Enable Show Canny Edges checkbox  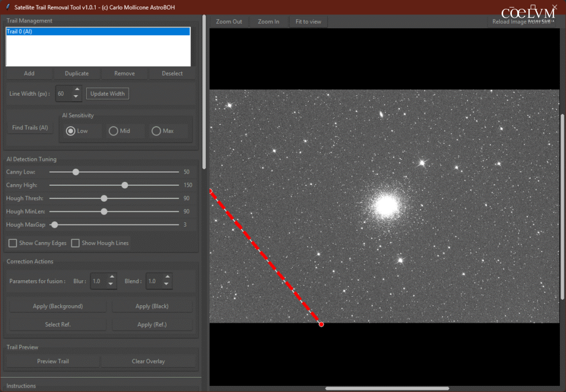pyautogui.click(x=13, y=243)
